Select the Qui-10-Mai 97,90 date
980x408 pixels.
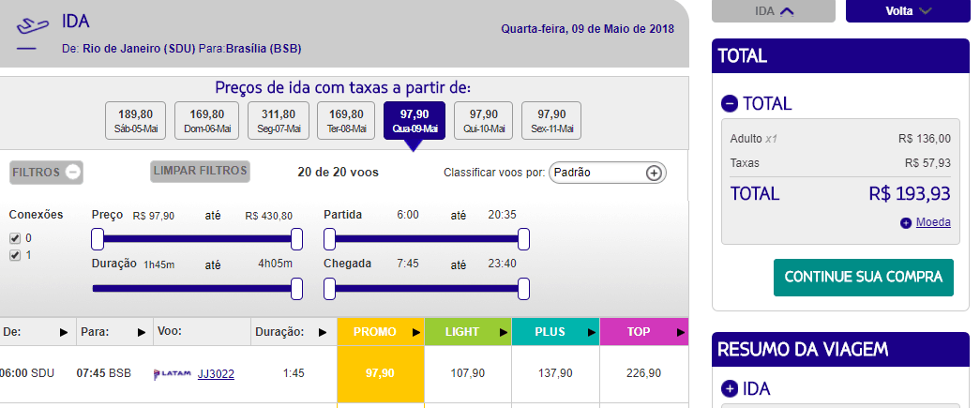click(483, 121)
